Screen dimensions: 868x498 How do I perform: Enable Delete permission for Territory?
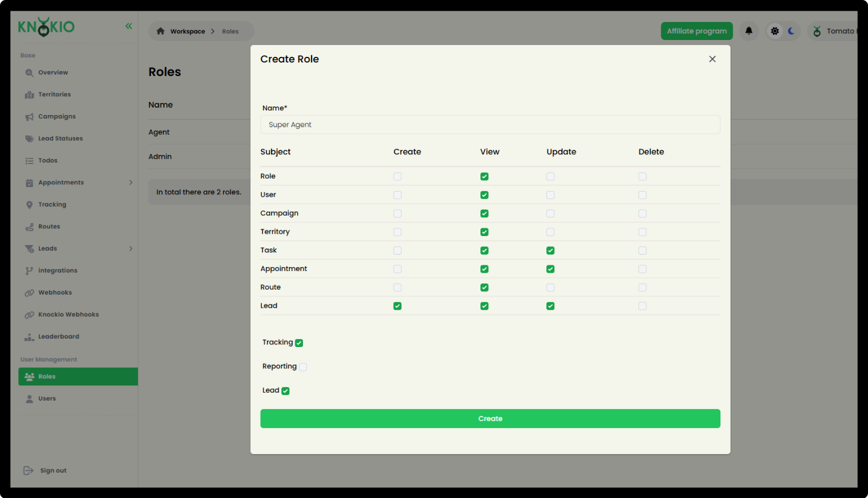(x=642, y=232)
